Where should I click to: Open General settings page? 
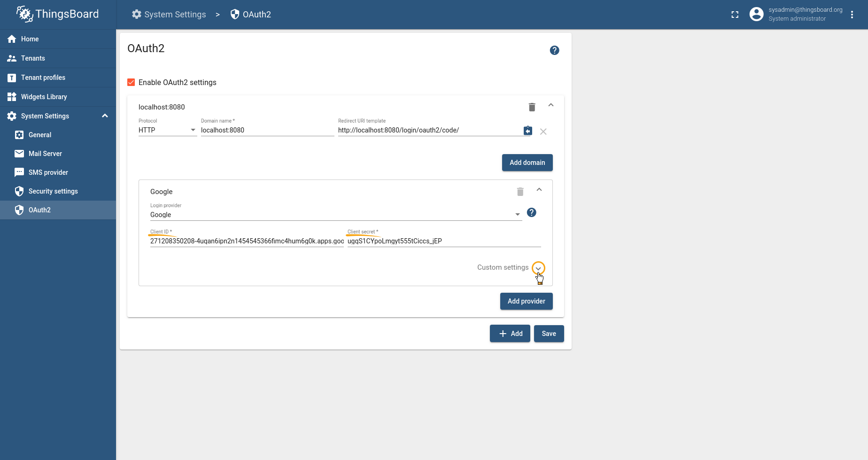pyautogui.click(x=58, y=135)
